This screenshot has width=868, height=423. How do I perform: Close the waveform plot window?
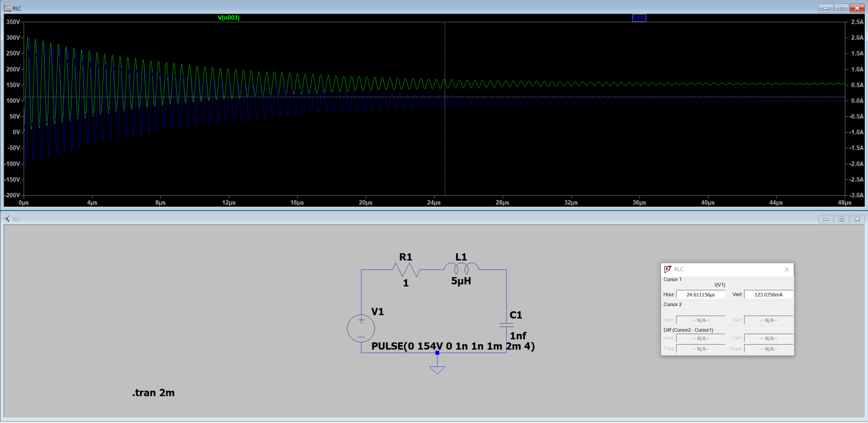pyautogui.click(x=857, y=8)
